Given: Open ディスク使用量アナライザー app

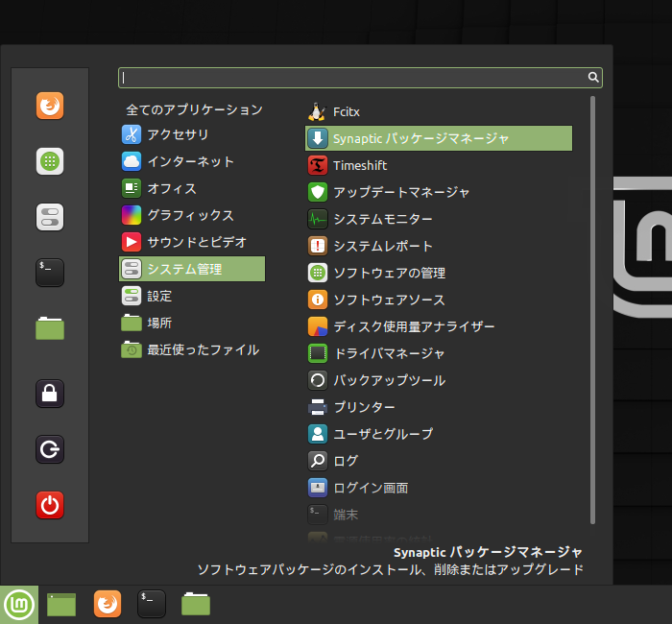Looking at the screenshot, I should pyautogui.click(x=439, y=326).
